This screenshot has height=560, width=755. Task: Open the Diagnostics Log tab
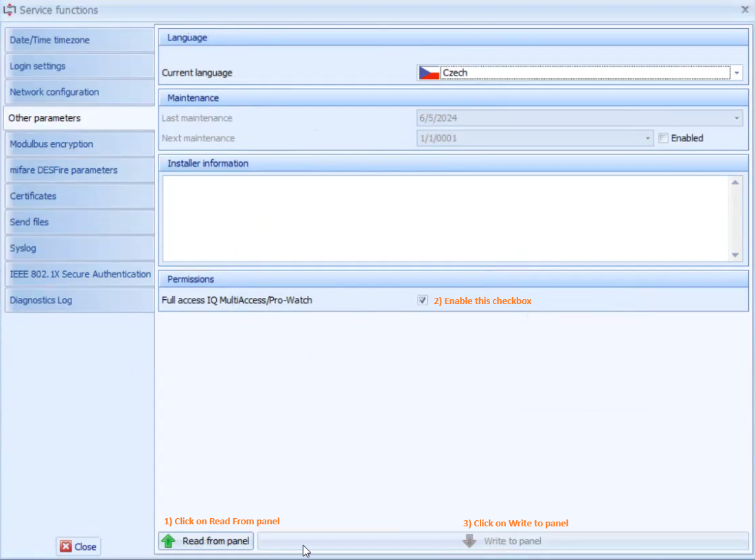tap(80, 300)
